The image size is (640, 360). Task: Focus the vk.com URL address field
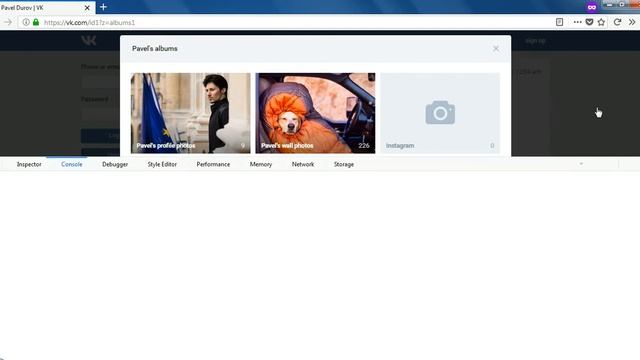(286, 22)
